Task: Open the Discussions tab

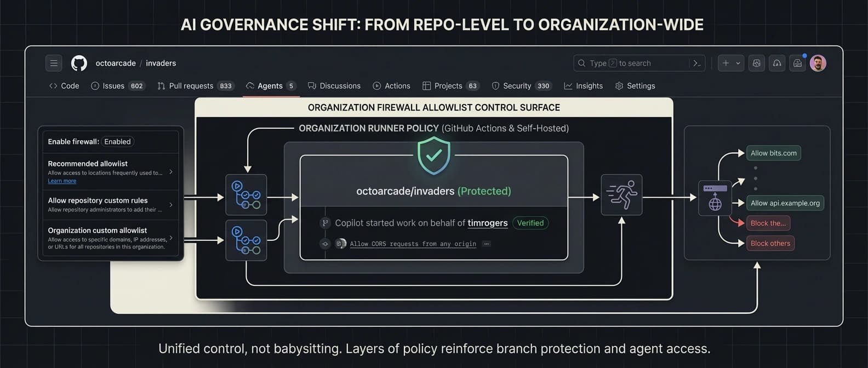Action: coord(334,86)
